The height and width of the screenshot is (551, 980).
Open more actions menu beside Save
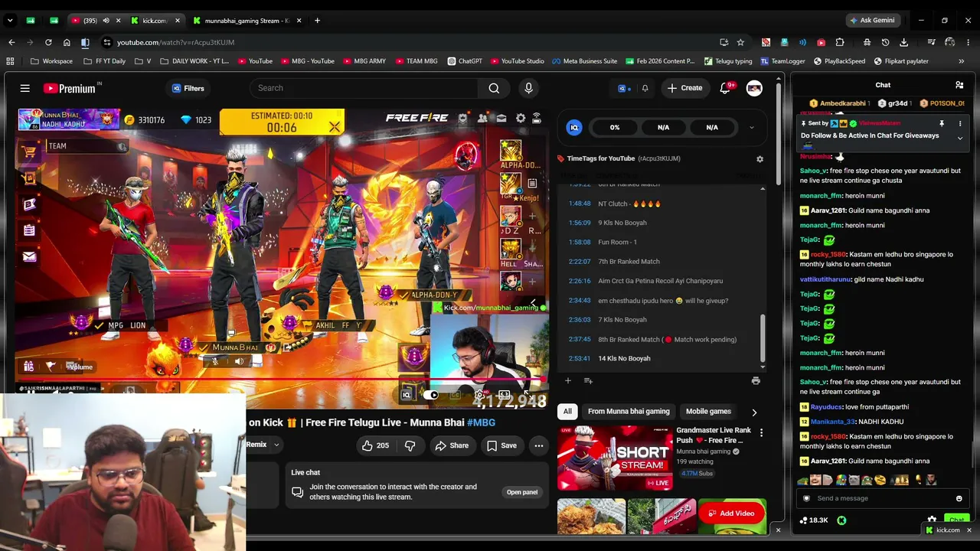(x=539, y=445)
